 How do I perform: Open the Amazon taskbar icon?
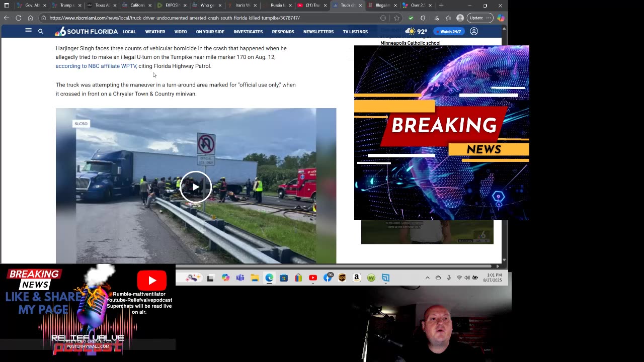(357, 278)
